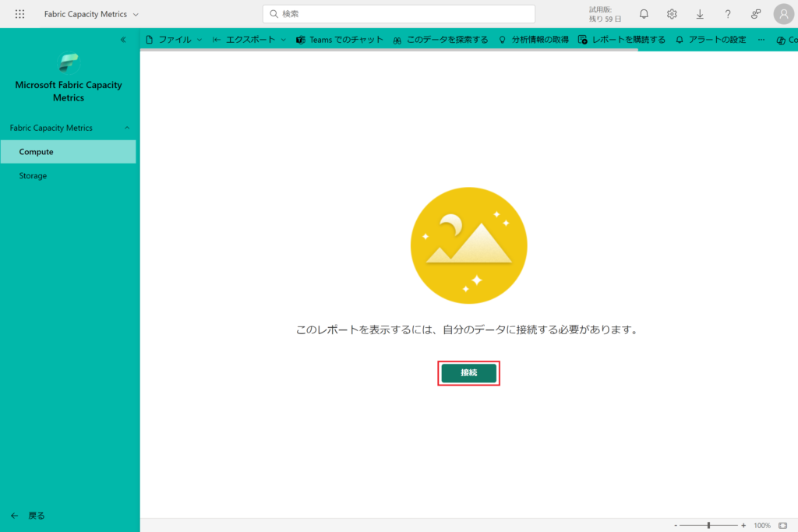Click 分析情報の取得 in the toolbar
798x532 pixels.
(x=533, y=40)
